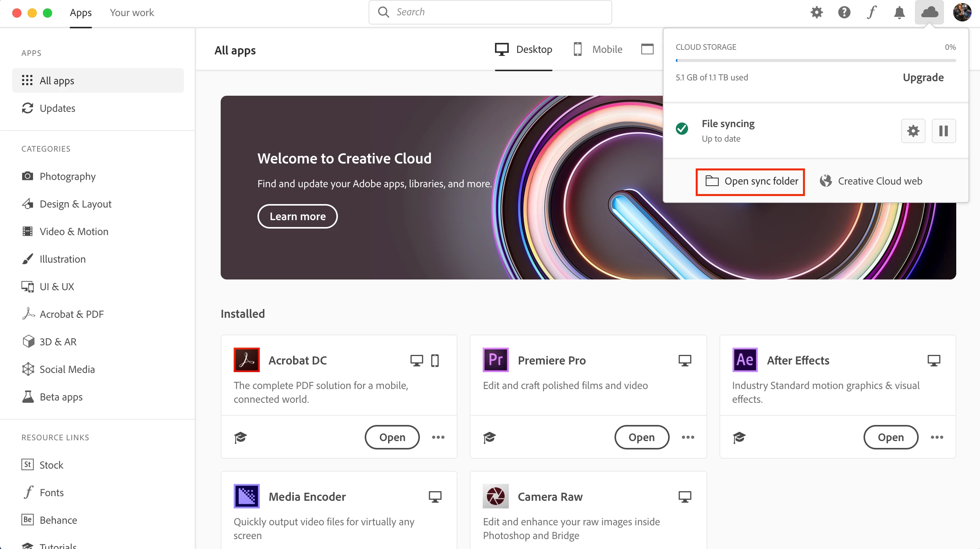980x549 pixels.
Task: Click Upgrade storage link
Action: coord(923,77)
